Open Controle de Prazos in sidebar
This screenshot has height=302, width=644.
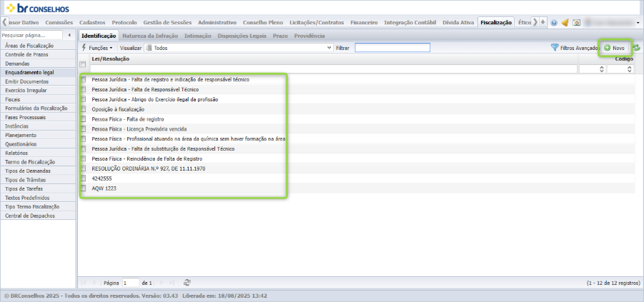tap(38, 55)
